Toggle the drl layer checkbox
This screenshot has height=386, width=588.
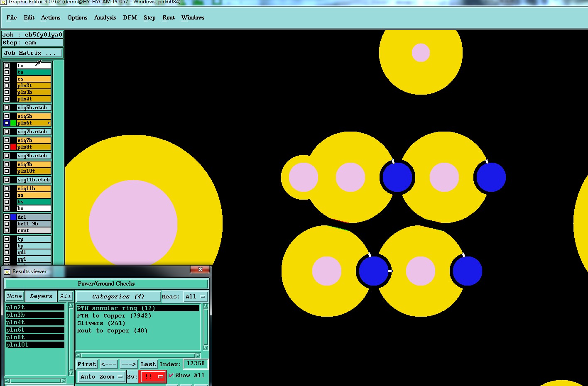tap(7, 217)
